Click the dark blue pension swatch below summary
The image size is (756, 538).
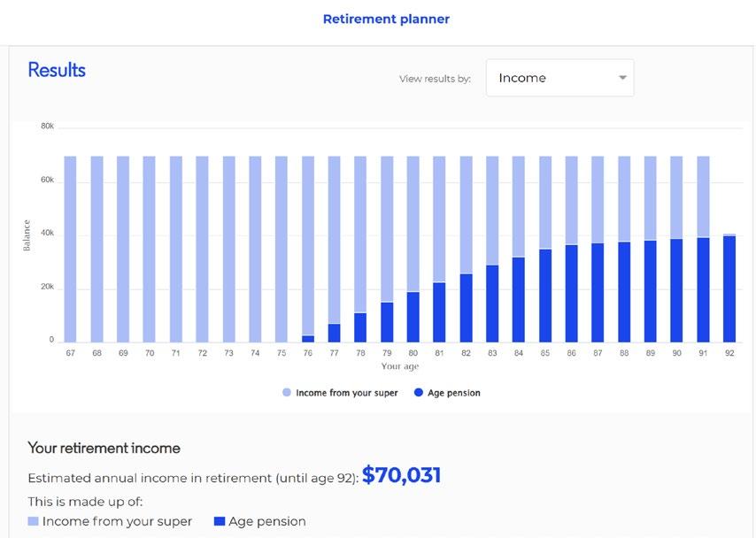220,522
